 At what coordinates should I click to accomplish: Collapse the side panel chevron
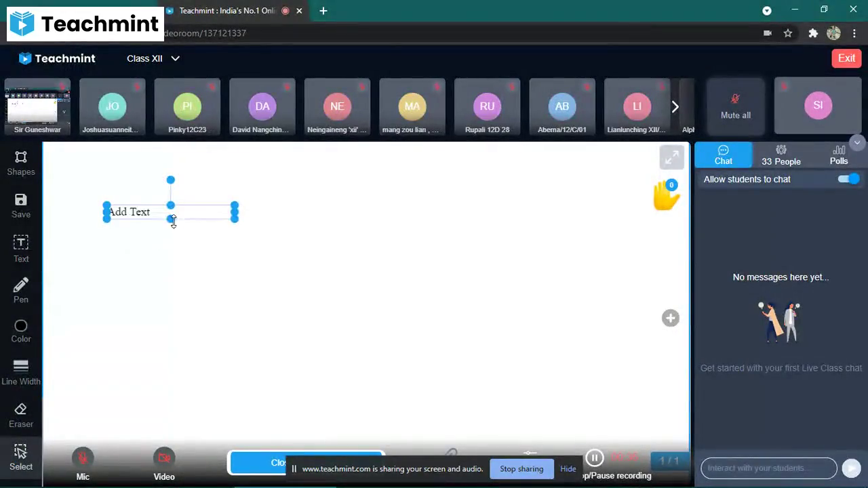857,142
